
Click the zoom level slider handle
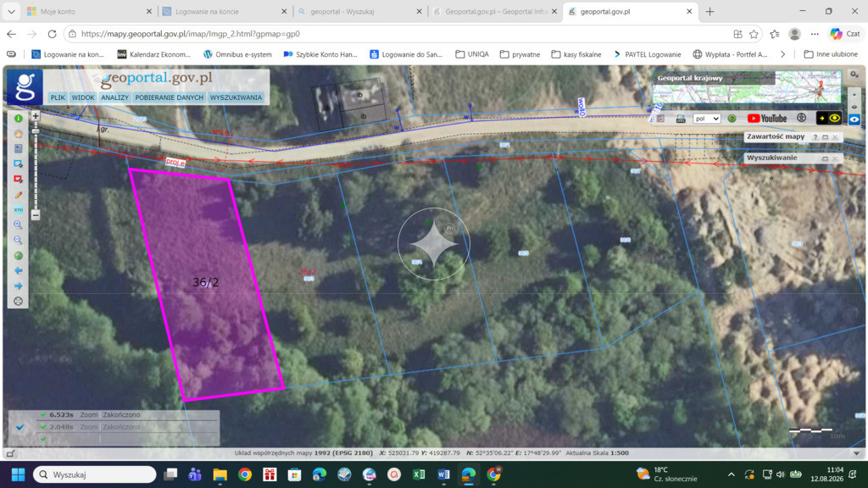36,131
